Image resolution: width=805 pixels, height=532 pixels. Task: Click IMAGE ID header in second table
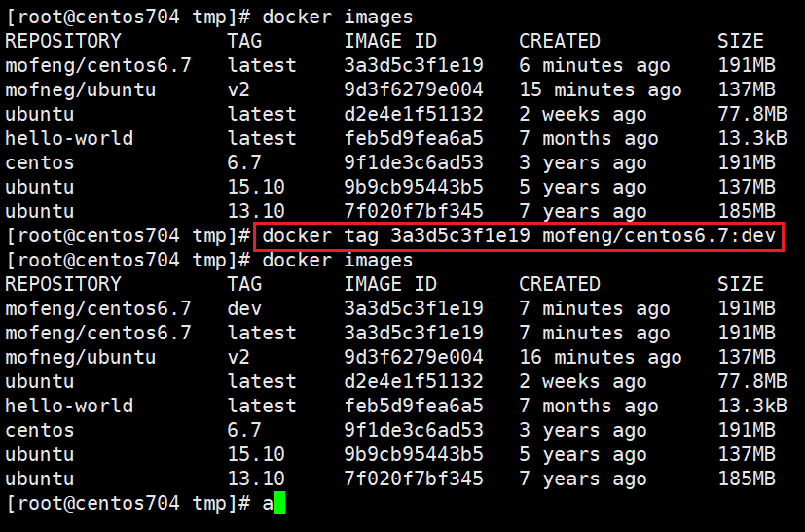(x=390, y=284)
